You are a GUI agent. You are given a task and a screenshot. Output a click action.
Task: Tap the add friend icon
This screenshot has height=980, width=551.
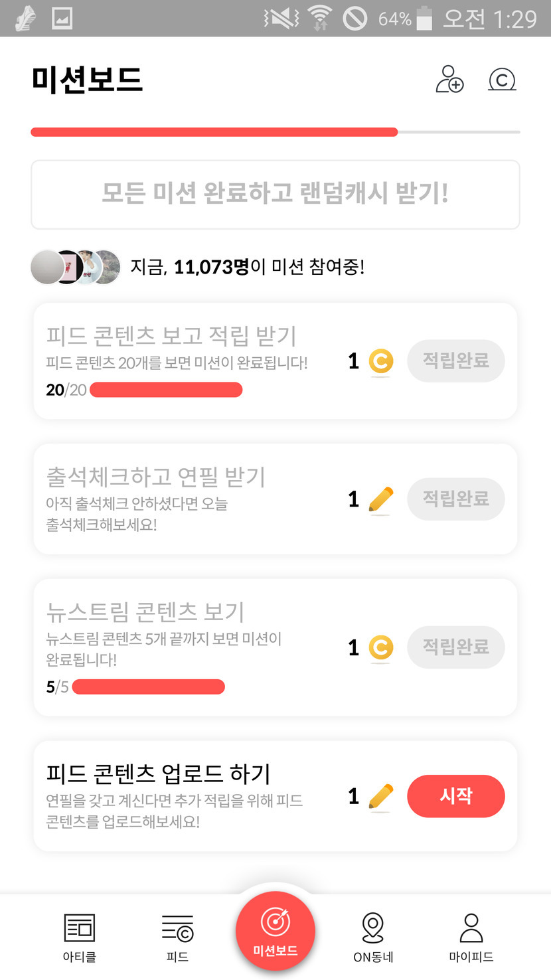pyautogui.click(x=449, y=79)
